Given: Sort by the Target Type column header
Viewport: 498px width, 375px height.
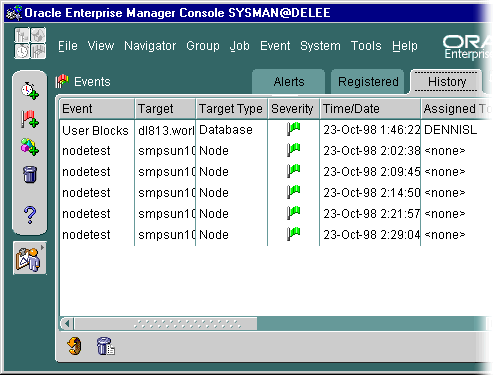Looking at the screenshot, I should (x=232, y=109).
